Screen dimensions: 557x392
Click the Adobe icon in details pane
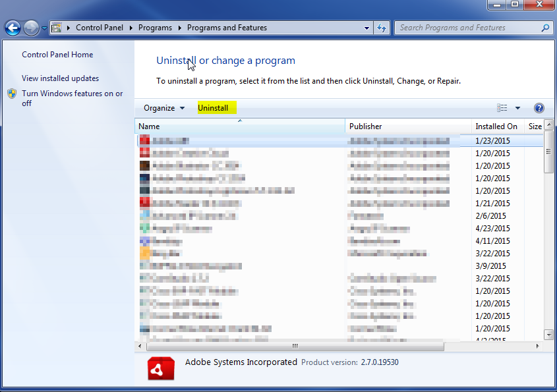coord(161,368)
